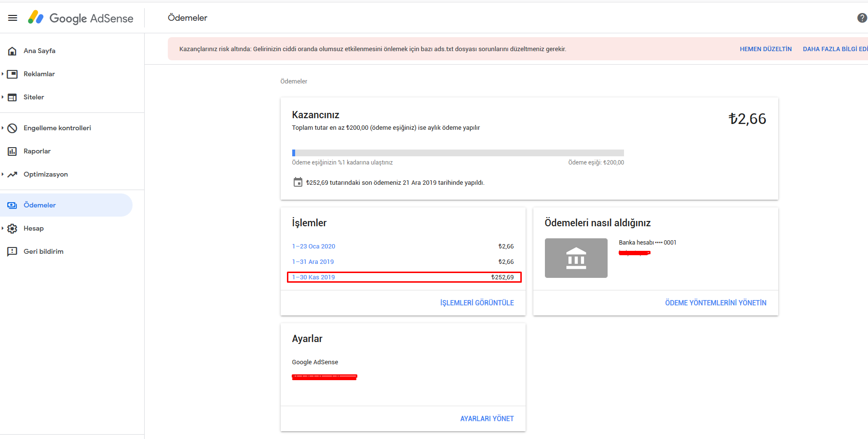Click the last payment 21 Ara 2019 text

coord(395,182)
